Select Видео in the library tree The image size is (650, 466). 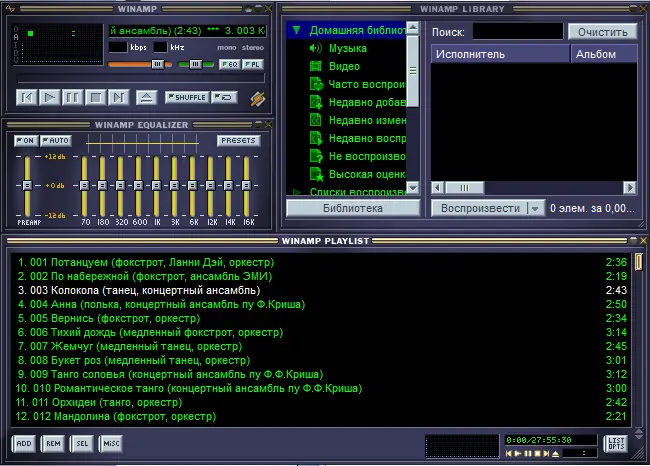click(x=344, y=66)
